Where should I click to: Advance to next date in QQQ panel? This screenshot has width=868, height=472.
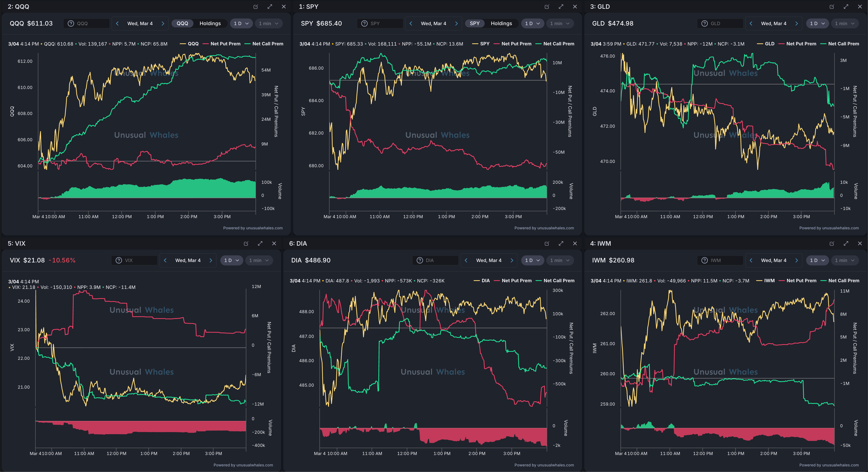(163, 24)
